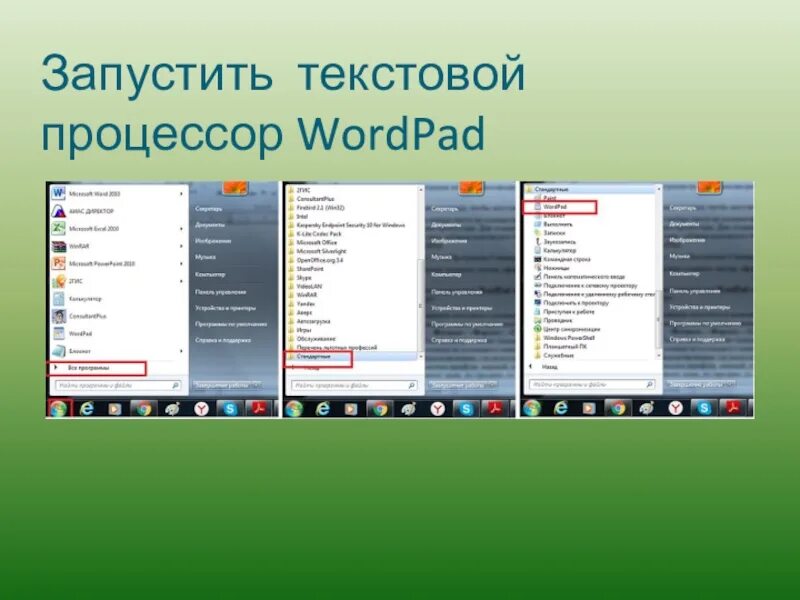Viewport: 800px width, 600px height.
Task: Expand Microsoft Word submenu arrow
Action: (x=181, y=194)
